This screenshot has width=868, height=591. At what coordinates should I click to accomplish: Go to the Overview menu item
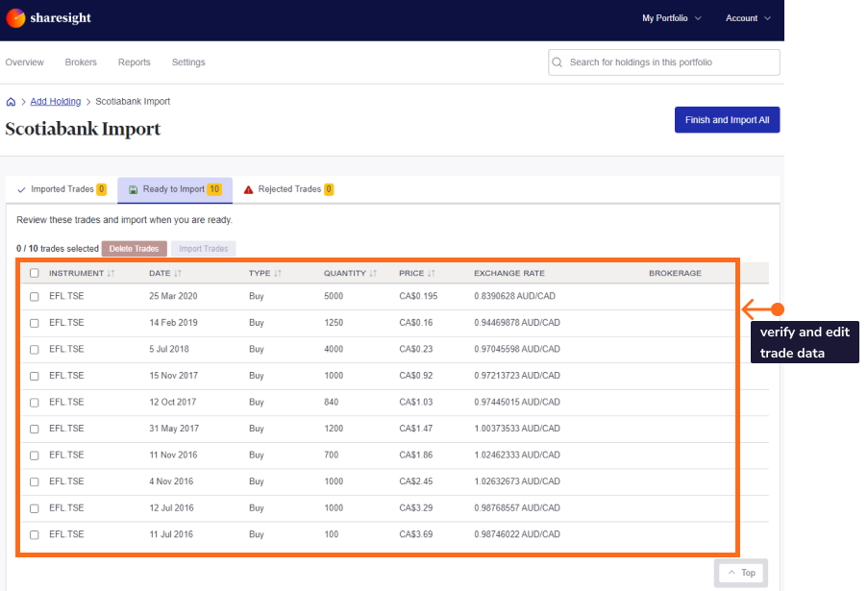point(24,62)
